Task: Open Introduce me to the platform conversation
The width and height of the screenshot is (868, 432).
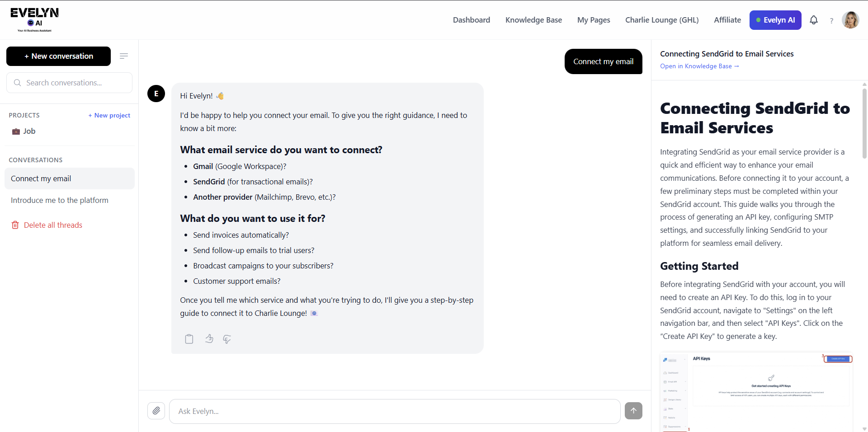Action: click(69, 200)
